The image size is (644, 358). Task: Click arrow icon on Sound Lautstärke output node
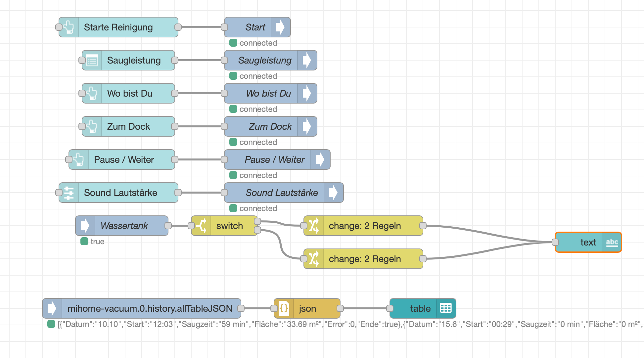tap(333, 193)
